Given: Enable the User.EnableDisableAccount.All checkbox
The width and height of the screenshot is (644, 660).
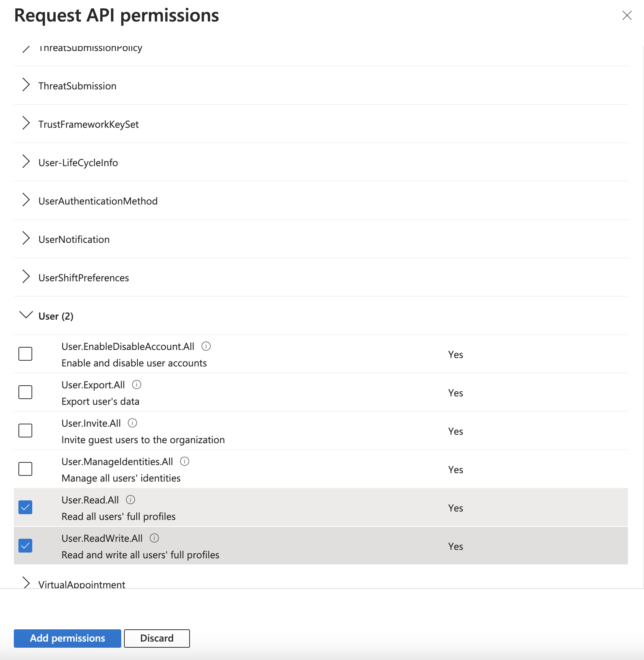Looking at the screenshot, I should (25, 354).
